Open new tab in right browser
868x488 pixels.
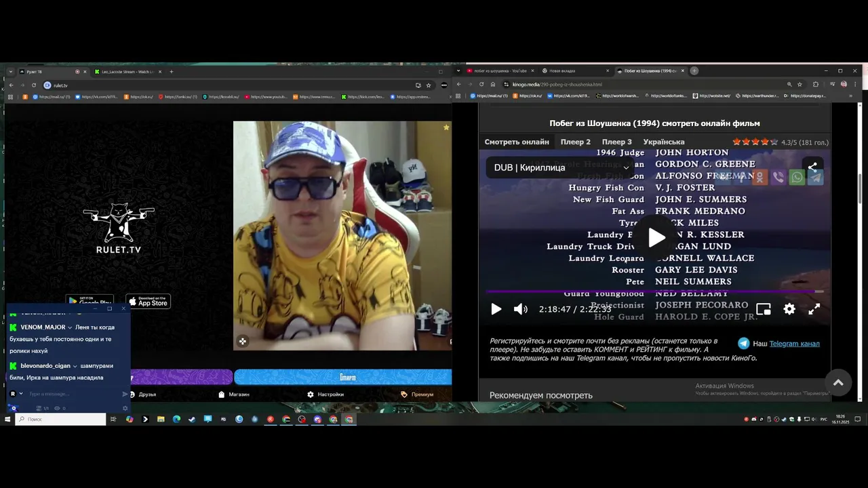[x=694, y=70]
